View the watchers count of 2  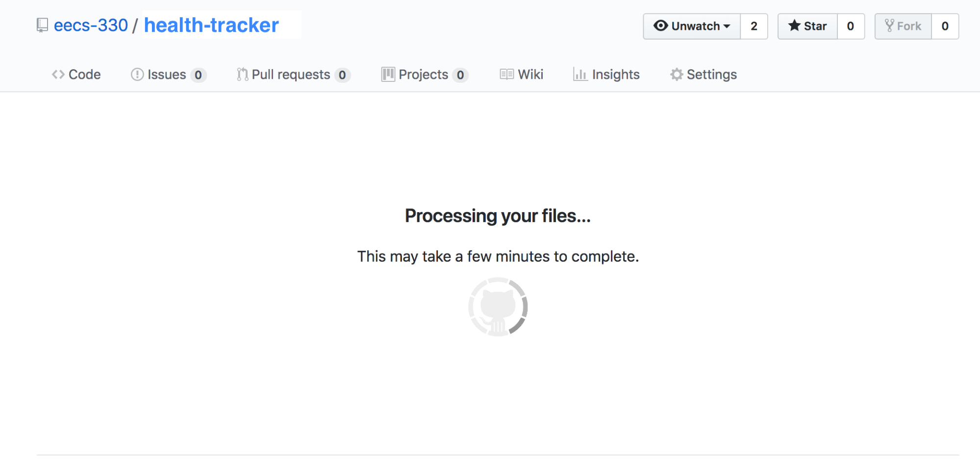(754, 26)
